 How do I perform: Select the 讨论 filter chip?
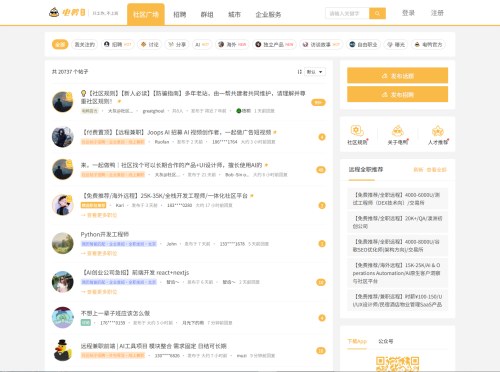coord(150,44)
